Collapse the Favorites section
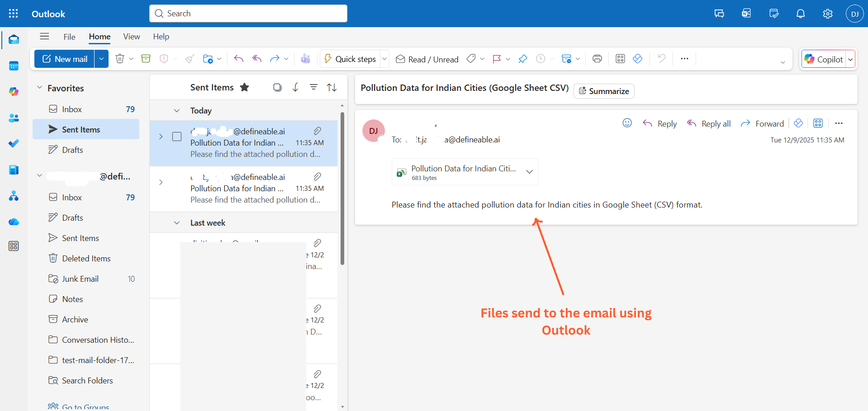868x411 pixels. coord(39,88)
